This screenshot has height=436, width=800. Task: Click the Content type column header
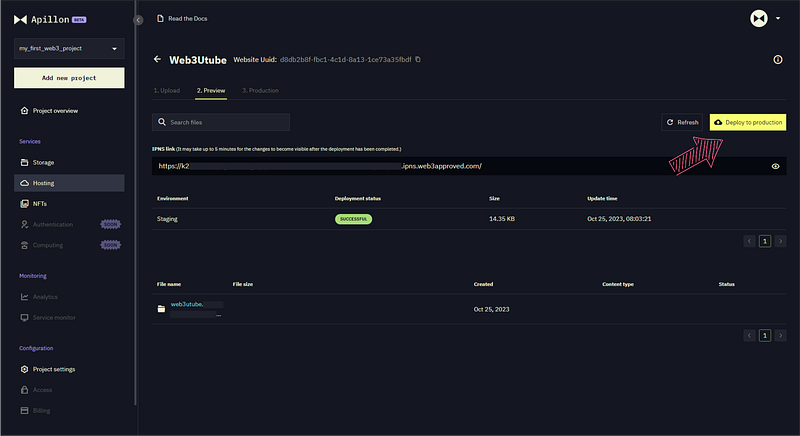pos(618,284)
